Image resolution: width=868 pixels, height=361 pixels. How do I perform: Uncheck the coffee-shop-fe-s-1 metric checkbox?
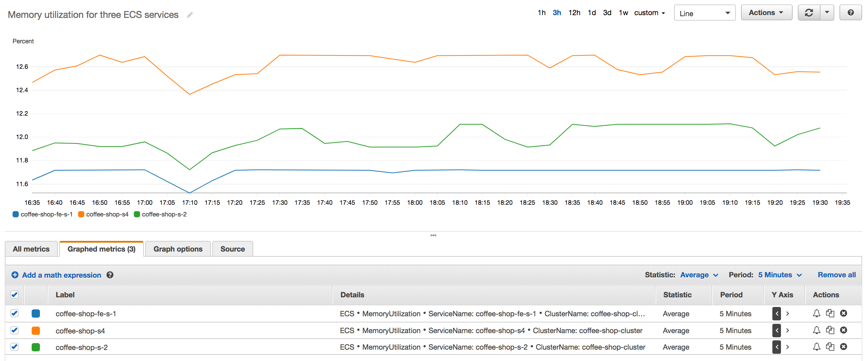(x=14, y=314)
